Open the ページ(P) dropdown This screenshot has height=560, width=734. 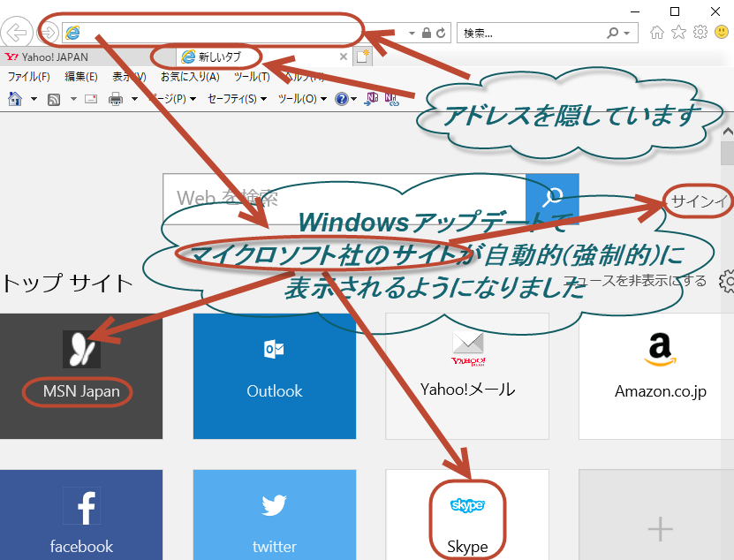click(x=172, y=99)
